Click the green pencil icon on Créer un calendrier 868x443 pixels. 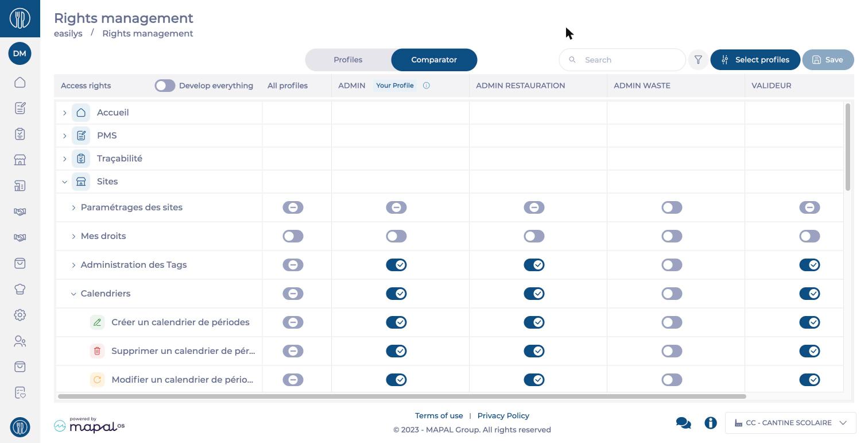click(97, 322)
